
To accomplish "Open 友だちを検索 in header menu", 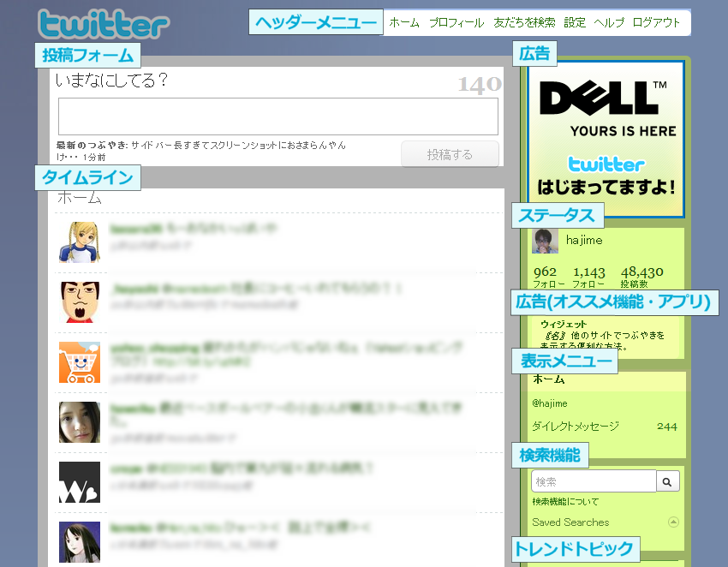I will 524,22.
